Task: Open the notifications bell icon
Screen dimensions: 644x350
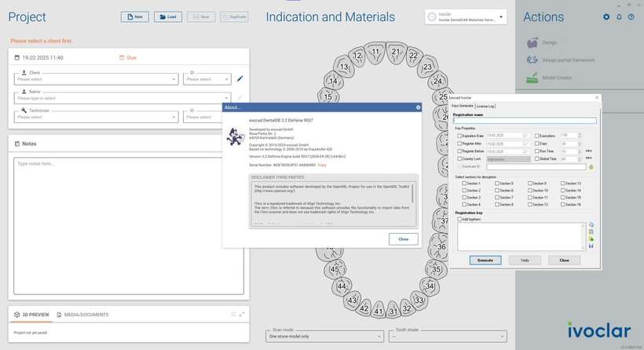Action: 619,17
